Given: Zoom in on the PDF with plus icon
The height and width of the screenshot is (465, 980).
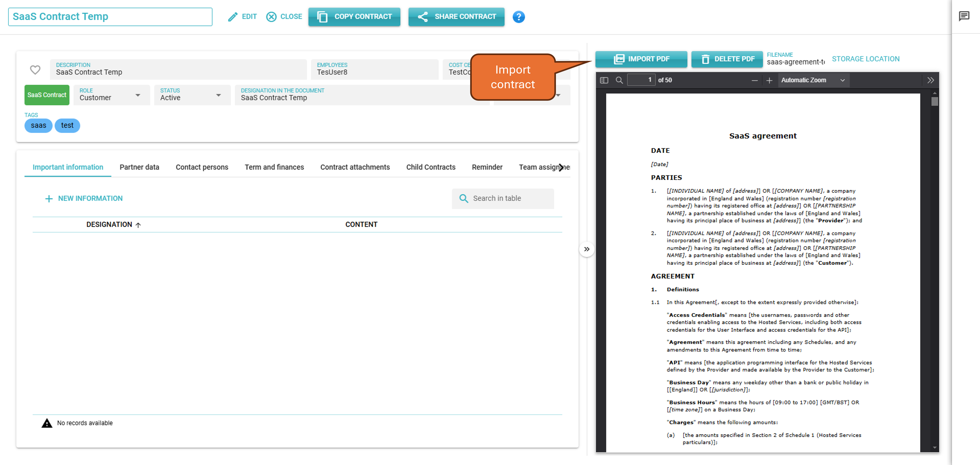Looking at the screenshot, I should [x=769, y=80].
